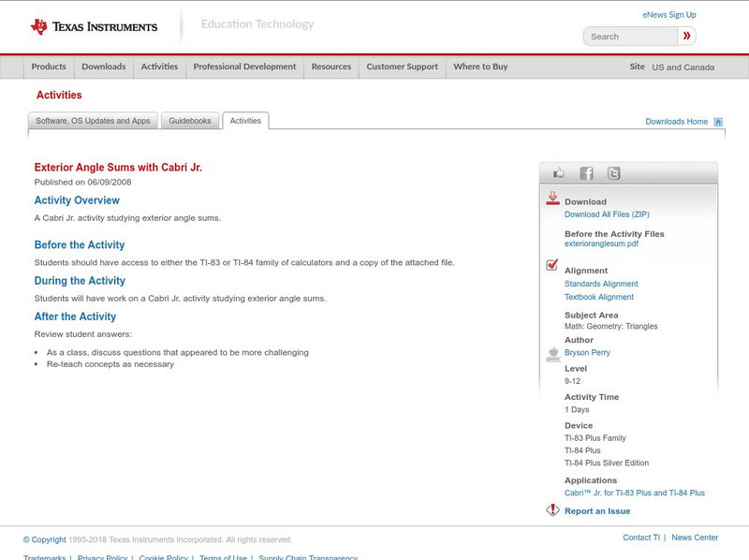Click Download All Files (ZIP) link
The image size is (749, 560).
pyautogui.click(x=607, y=214)
